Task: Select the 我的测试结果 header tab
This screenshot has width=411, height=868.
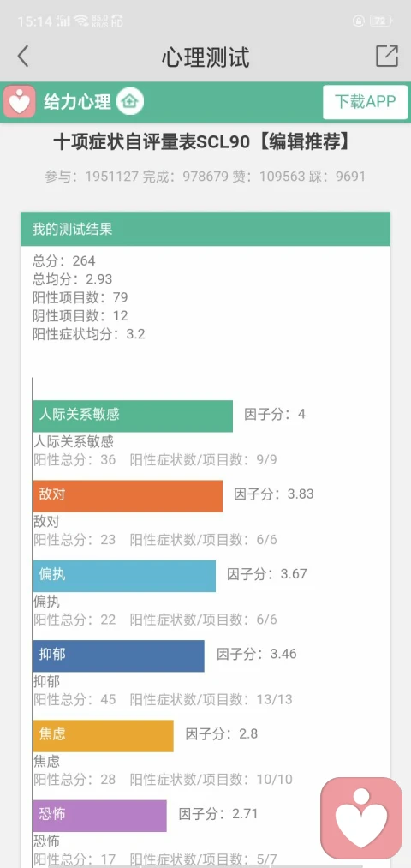Action: (205, 229)
